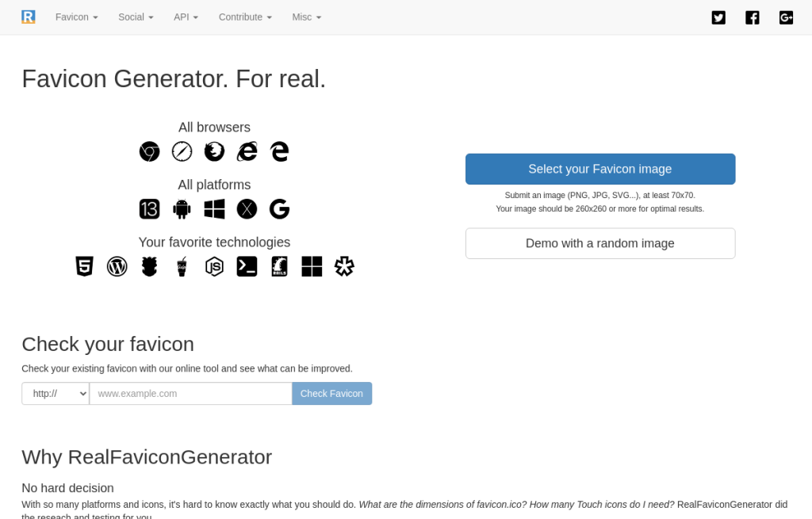Open the API menu
The height and width of the screenshot is (519, 812).
coord(186,17)
